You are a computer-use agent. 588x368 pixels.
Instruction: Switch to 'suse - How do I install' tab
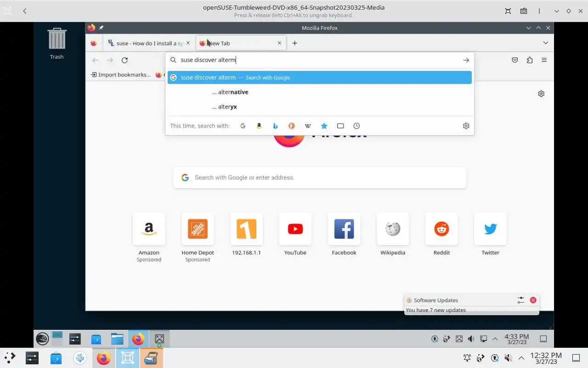click(148, 43)
